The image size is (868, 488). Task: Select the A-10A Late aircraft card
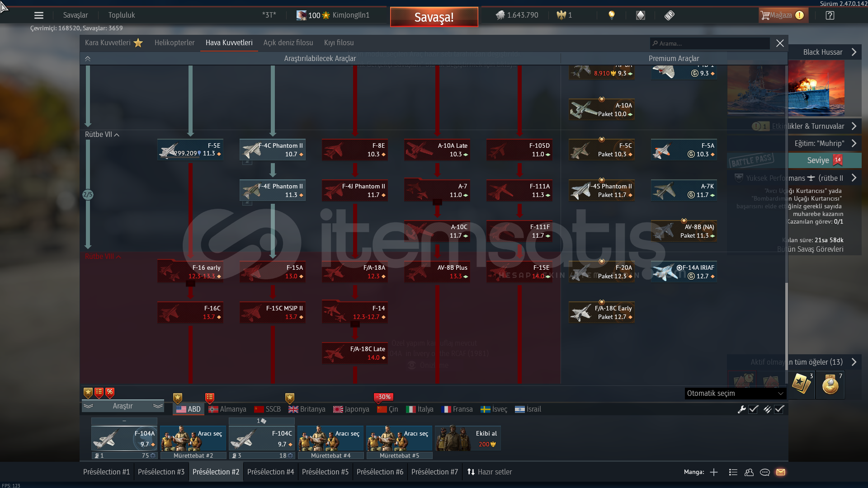437,150
